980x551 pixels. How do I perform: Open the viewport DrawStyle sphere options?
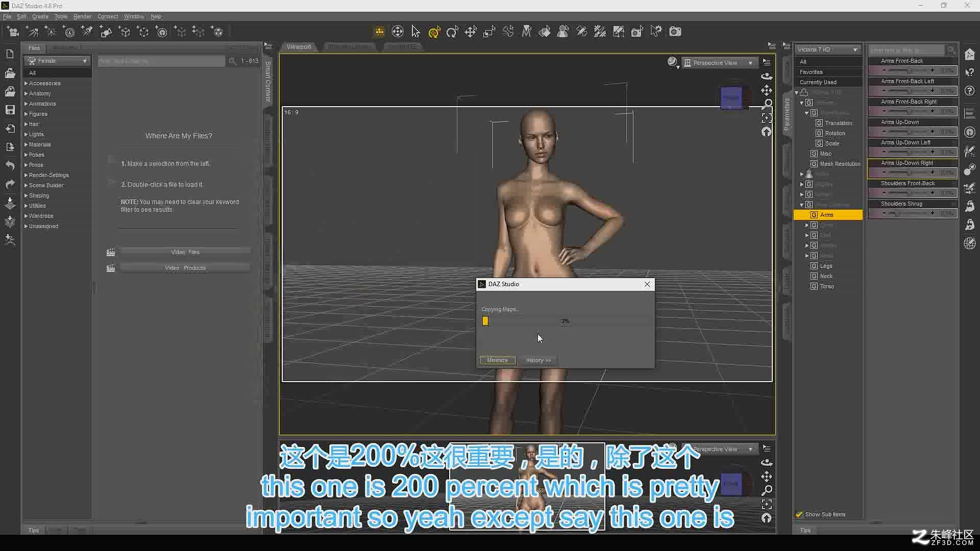[673, 62]
